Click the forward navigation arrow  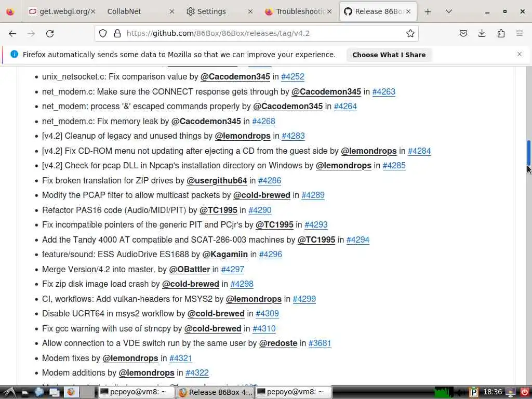click(31, 33)
